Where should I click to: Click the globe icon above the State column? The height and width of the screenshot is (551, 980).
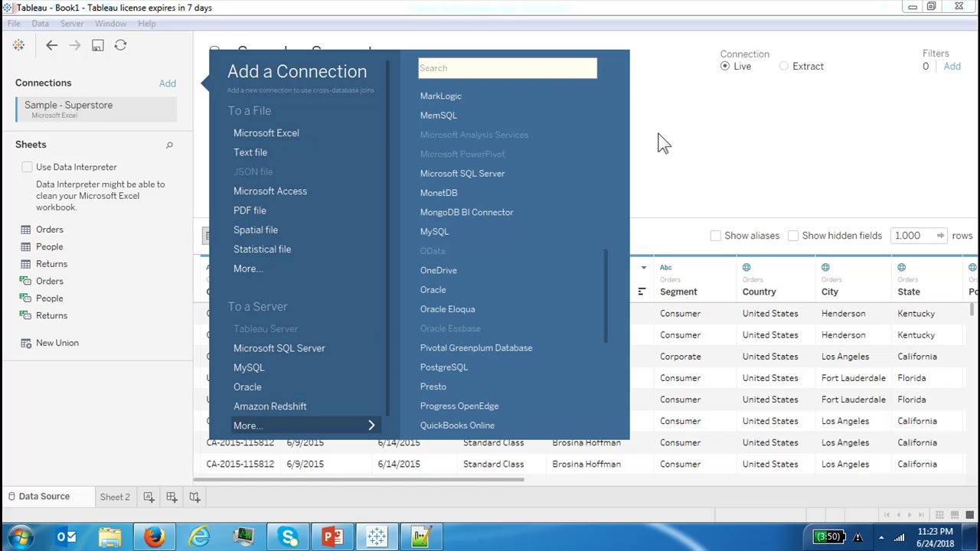pyautogui.click(x=901, y=267)
